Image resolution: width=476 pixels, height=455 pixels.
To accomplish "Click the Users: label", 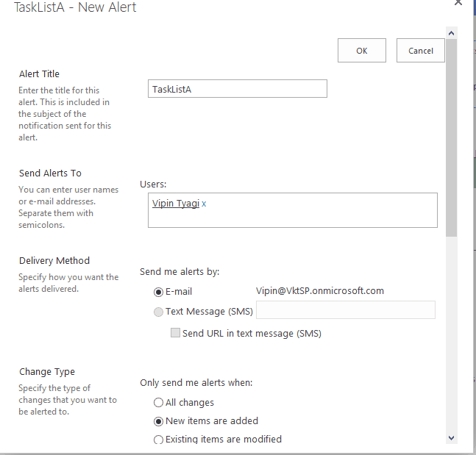I will pyautogui.click(x=153, y=184).
